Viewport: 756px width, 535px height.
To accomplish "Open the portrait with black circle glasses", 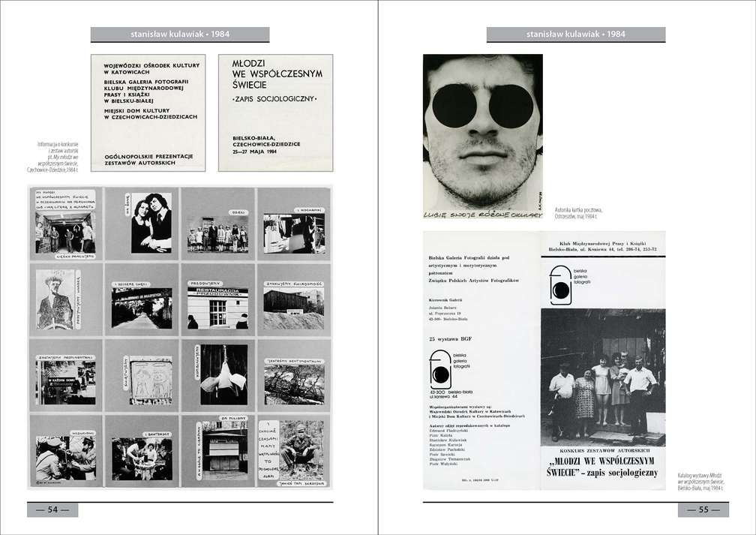I will [483, 132].
